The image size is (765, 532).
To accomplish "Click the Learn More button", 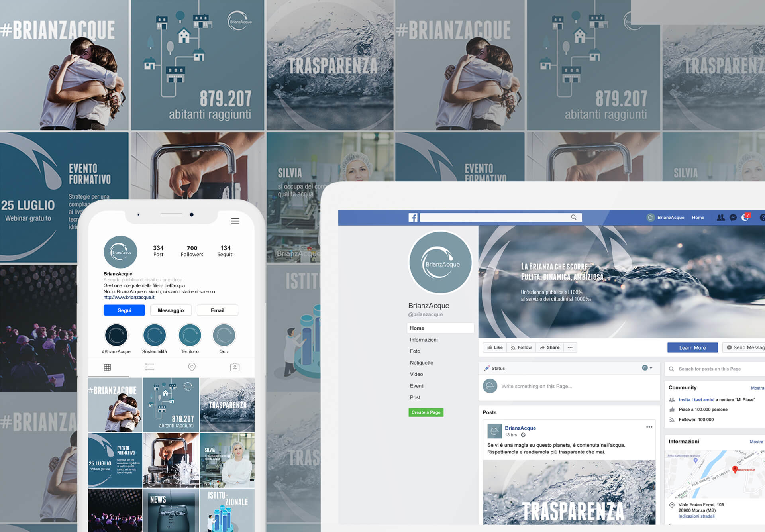I will click(692, 347).
